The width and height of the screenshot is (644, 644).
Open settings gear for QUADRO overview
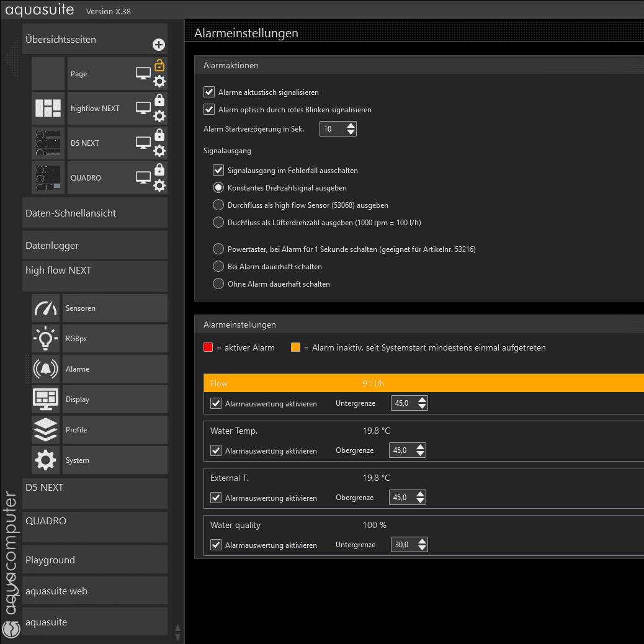(159, 186)
